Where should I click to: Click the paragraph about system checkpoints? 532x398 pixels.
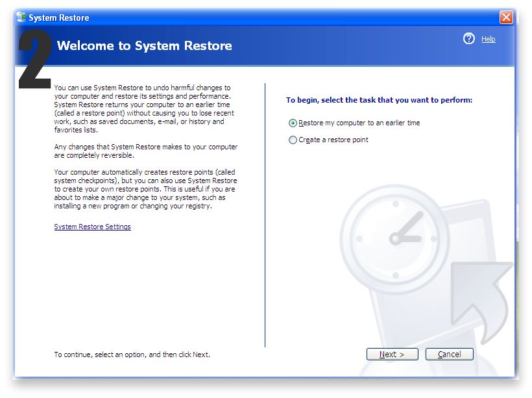pos(145,189)
